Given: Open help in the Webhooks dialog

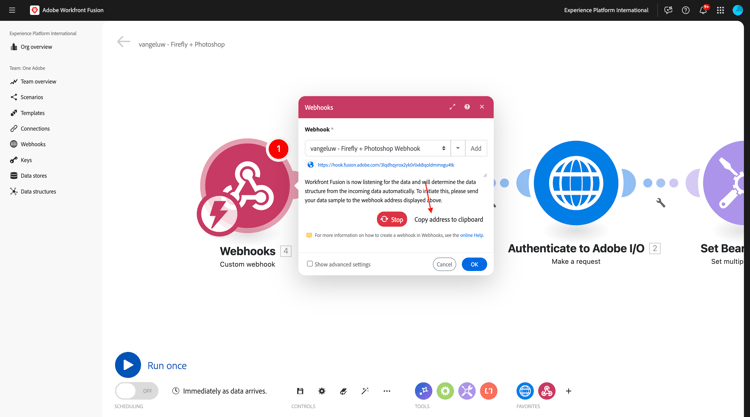Looking at the screenshot, I should coord(467,107).
